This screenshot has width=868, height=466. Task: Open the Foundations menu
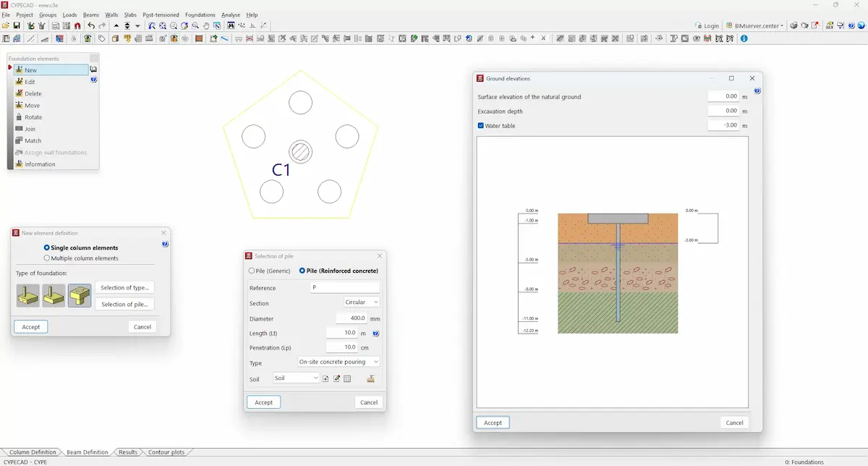click(x=200, y=14)
